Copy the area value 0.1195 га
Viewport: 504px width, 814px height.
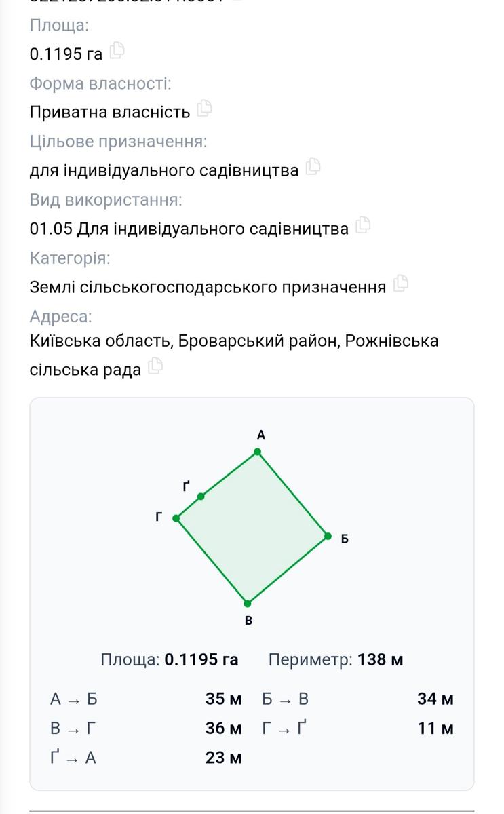click(117, 50)
